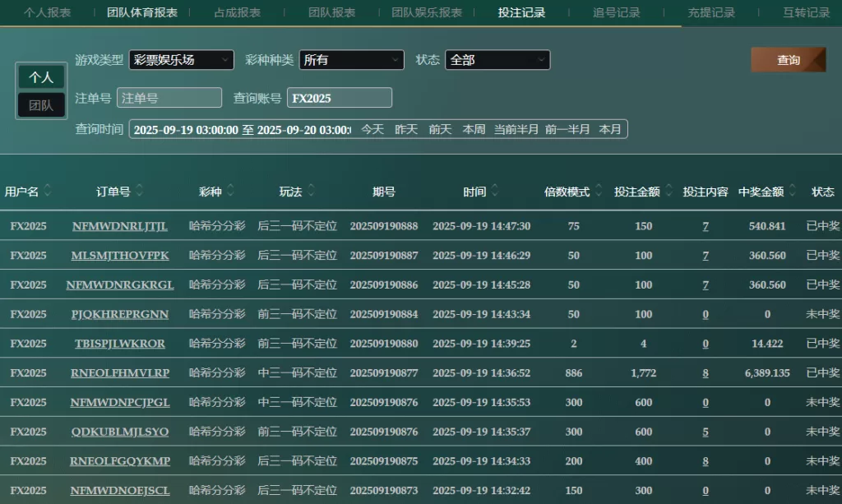Switch to 个人 view toggle
Viewport: 842px width, 504px height.
(x=41, y=77)
